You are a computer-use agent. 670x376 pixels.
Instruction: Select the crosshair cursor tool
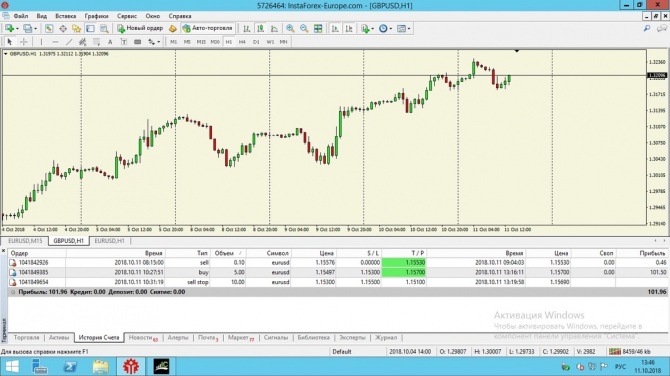coord(24,42)
